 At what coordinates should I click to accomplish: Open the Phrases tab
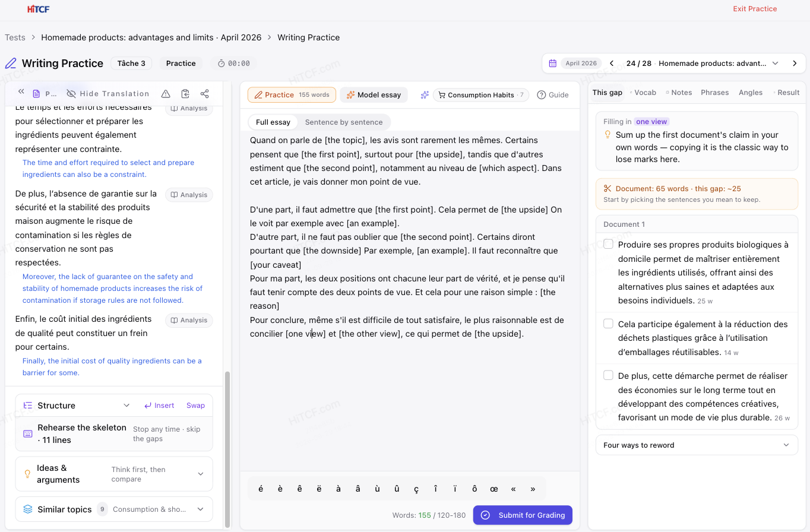(715, 93)
